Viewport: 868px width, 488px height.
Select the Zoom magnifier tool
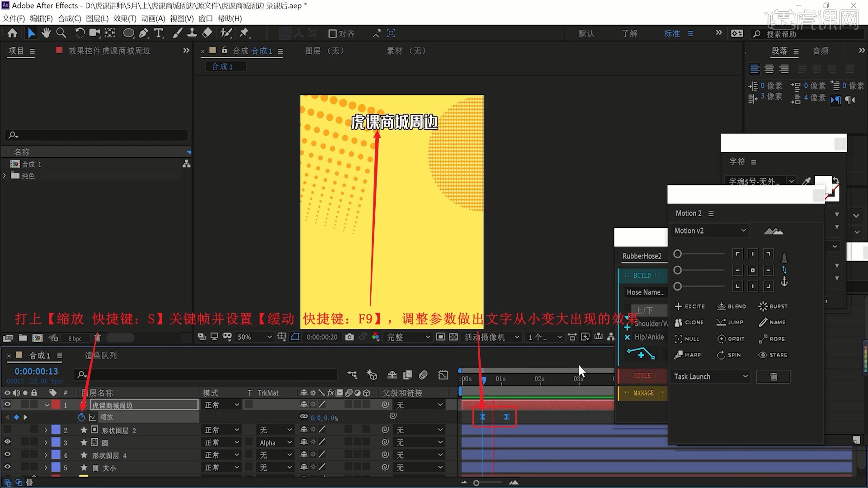61,33
